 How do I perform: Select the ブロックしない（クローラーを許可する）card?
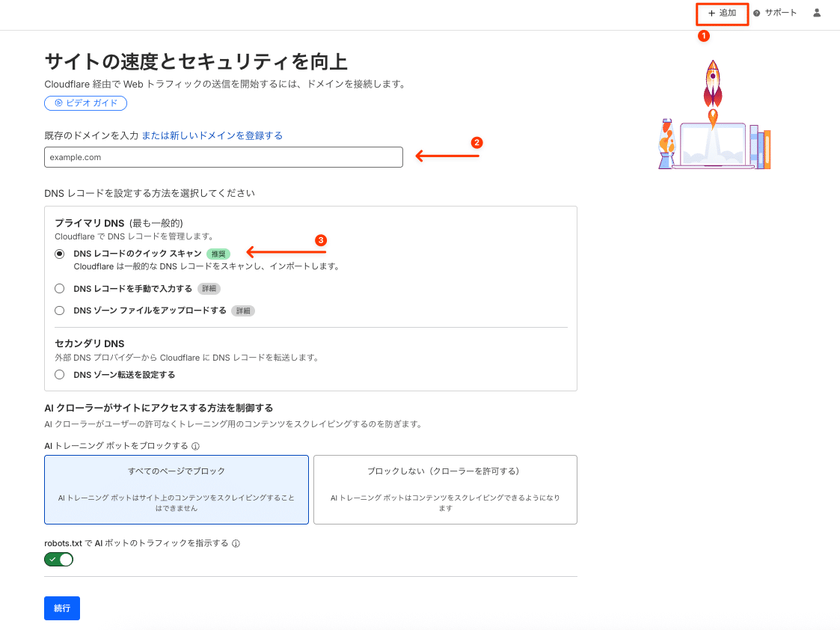445,489
